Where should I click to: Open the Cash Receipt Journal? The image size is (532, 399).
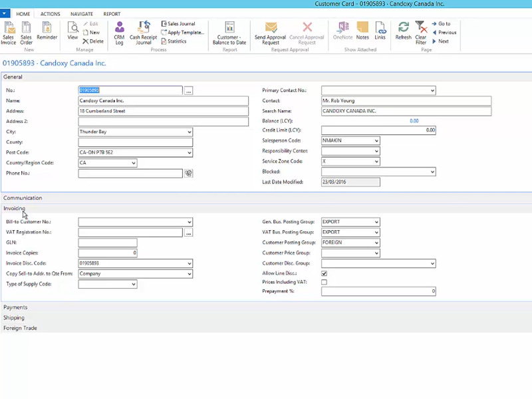(x=143, y=33)
